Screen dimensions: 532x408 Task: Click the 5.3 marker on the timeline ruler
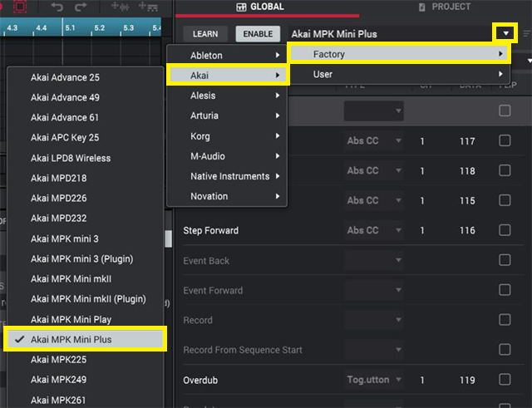tap(128, 27)
